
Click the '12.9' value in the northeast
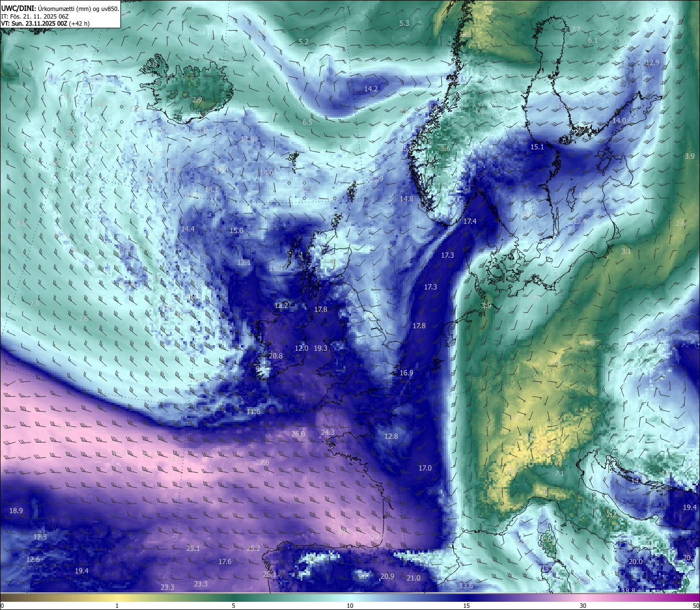pos(652,63)
